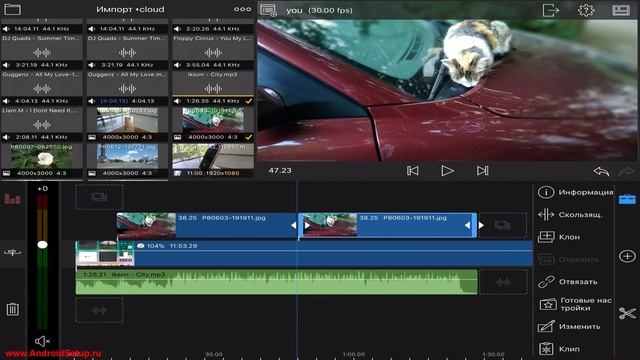Tap the empty overlay slot above the clips
The width and height of the screenshot is (640, 360).
(x=99, y=198)
